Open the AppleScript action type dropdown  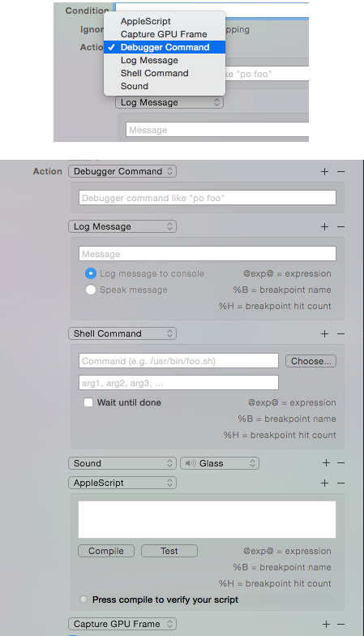click(x=122, y=483)
